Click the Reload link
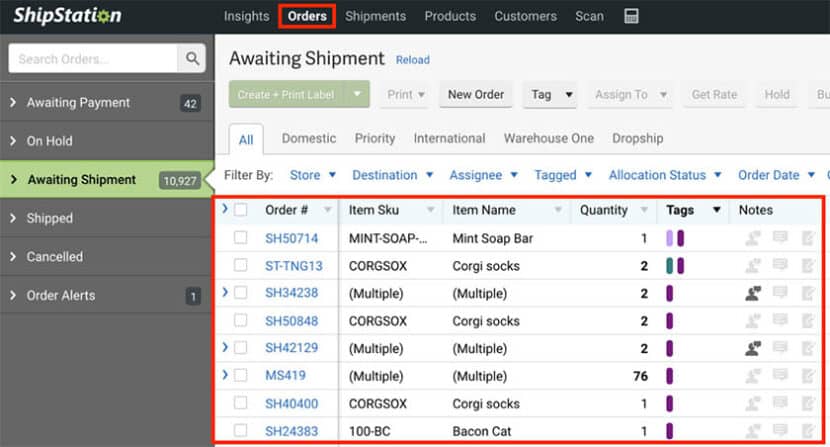830x447 pixels. click(412, 60)
